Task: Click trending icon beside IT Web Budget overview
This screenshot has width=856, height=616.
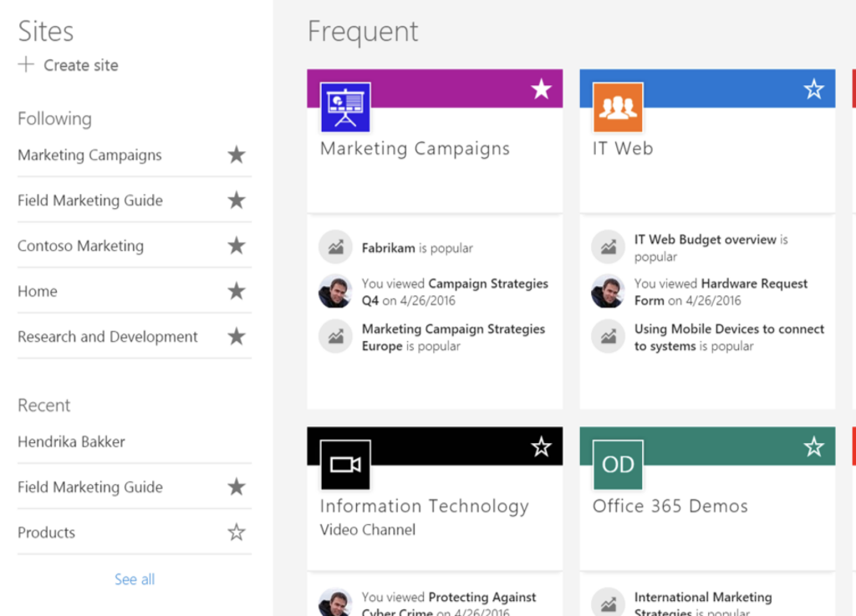Action: tap(608, 247)
